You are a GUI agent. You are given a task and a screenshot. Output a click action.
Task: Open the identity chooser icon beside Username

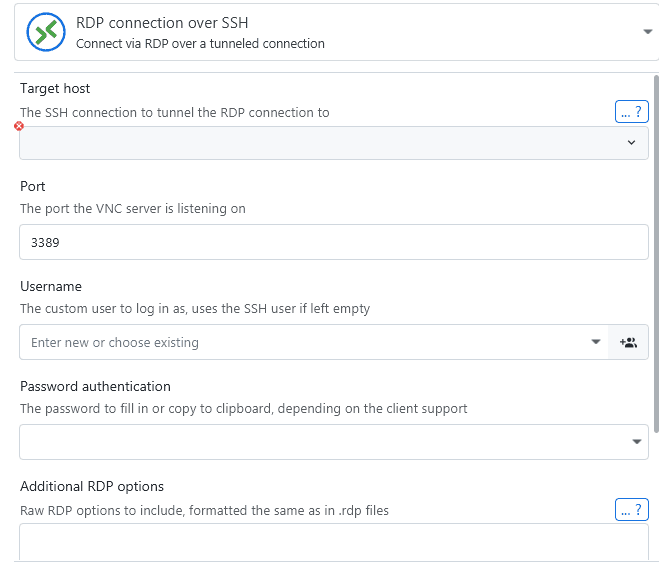pos(628,342)
